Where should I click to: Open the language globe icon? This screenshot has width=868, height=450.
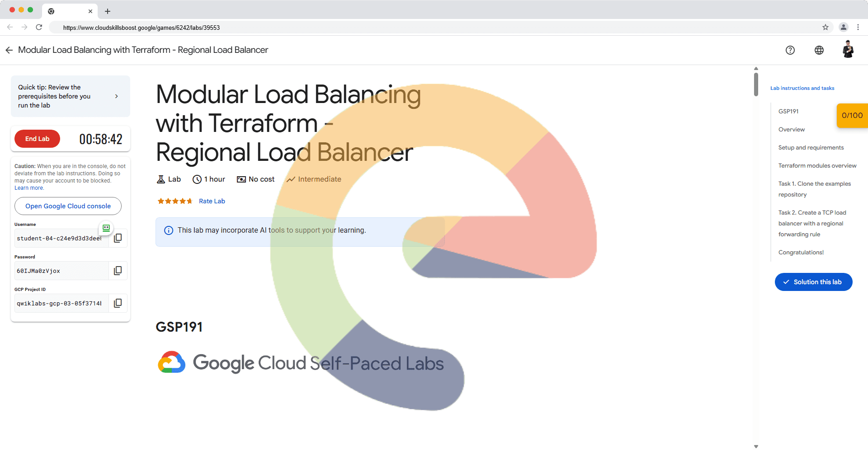click(819, 50)
